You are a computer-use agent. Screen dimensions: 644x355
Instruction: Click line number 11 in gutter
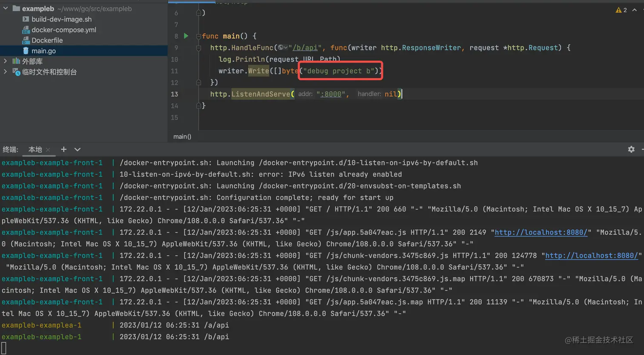pos(175,71)
